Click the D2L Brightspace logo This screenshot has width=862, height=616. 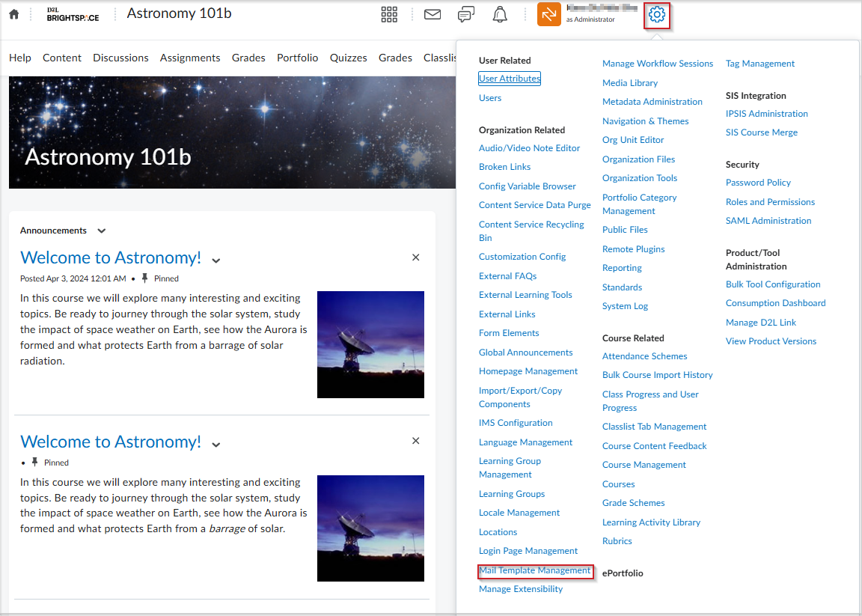pos(72,13)
